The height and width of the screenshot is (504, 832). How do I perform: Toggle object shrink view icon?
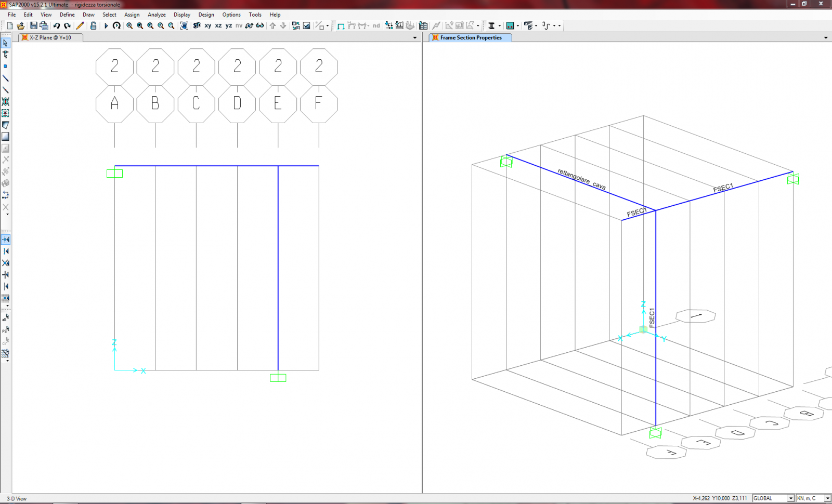tap(296, 25)
